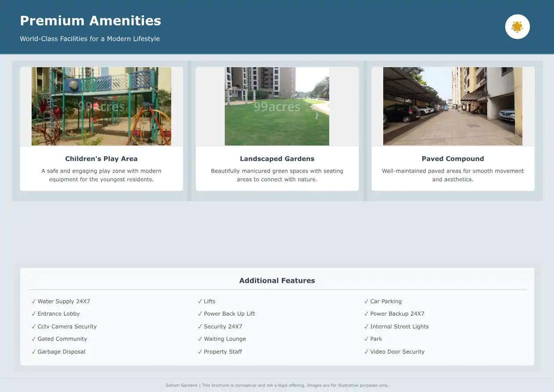Click the Soham Gardens footer disclaimer

click(x=277, y=385)
